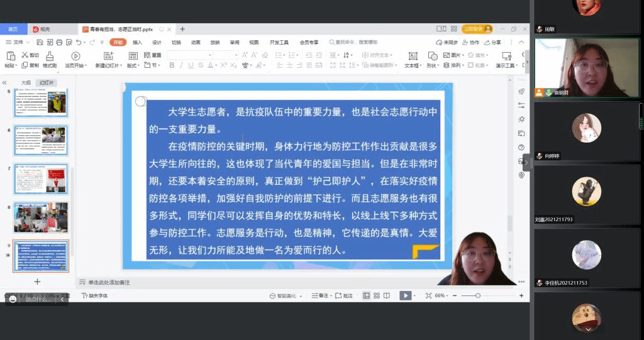Open the Animation (动画) ribbon tab
This screenshot has width=644, height=340.
(x=196, y=42)
